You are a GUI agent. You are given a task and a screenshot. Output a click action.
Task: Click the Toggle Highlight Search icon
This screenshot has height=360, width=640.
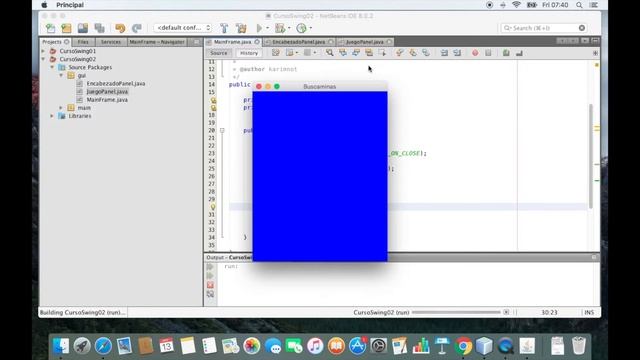pos(369,53)
